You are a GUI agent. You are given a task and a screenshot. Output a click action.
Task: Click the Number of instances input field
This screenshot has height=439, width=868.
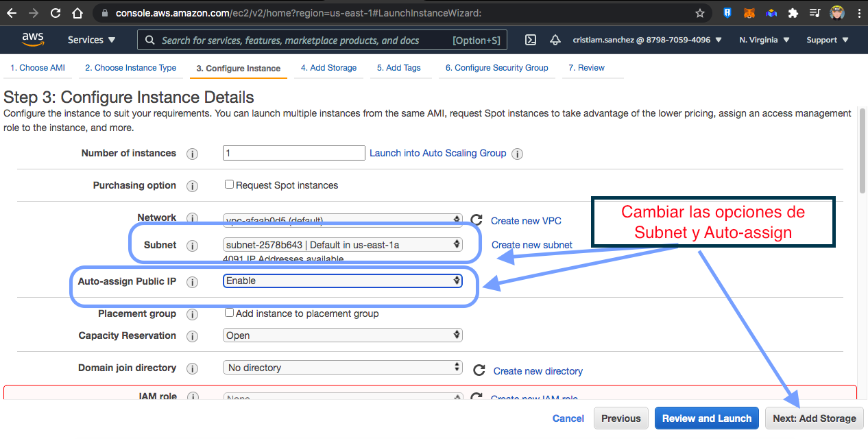click(x=293, y=153)
